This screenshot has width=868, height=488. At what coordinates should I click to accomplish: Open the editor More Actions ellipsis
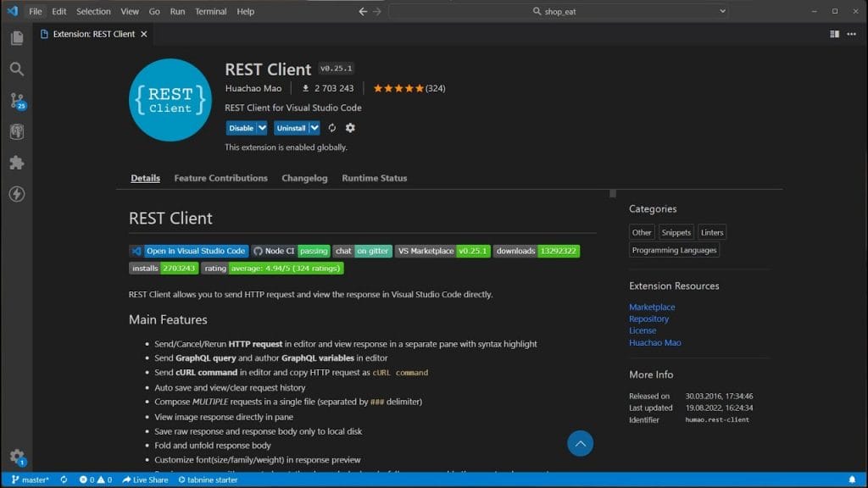click(x=851, y=34)
